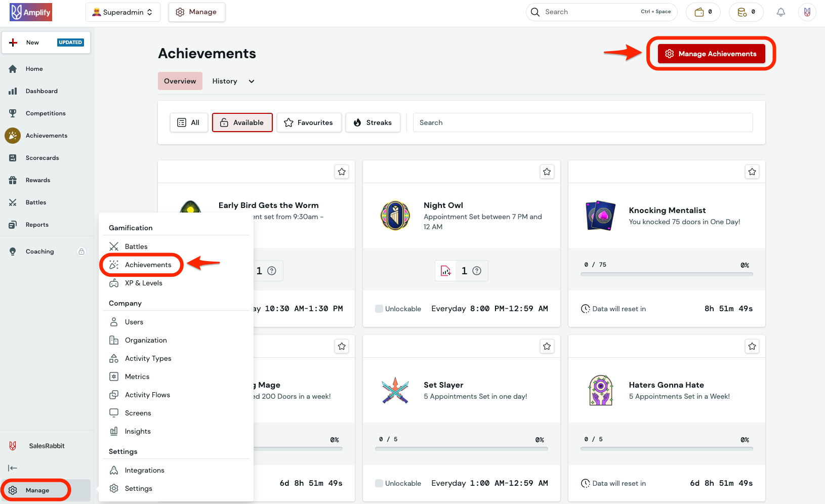825x504 pixels.
Task: Expand the Superadmin role dropdown
Action: (123, 12)
